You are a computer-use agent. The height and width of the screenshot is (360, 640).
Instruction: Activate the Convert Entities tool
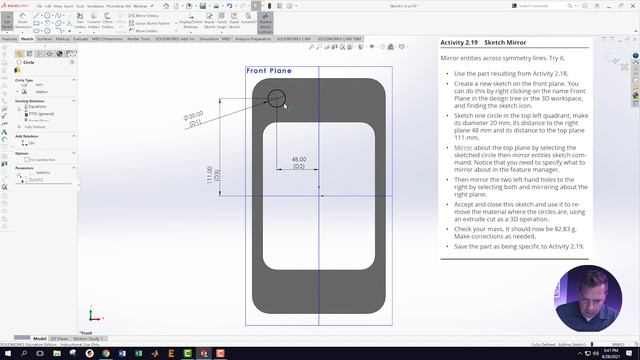93,21
